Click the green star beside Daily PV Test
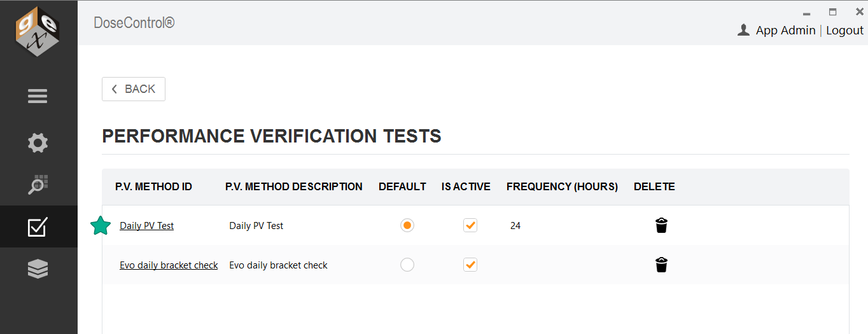The height and width of the screenshot is (334, 868). (100, 225)
